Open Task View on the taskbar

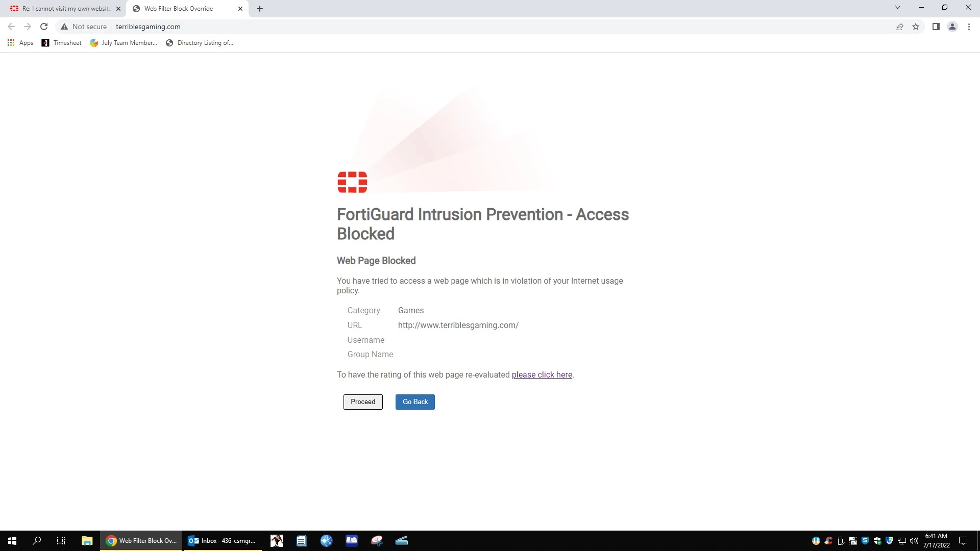[61, 541]
